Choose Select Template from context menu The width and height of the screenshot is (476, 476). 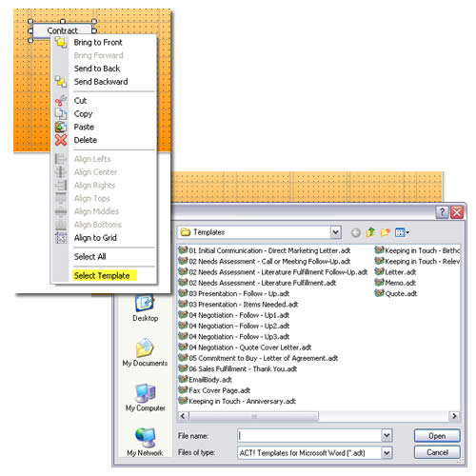click(x=102, y=275)
